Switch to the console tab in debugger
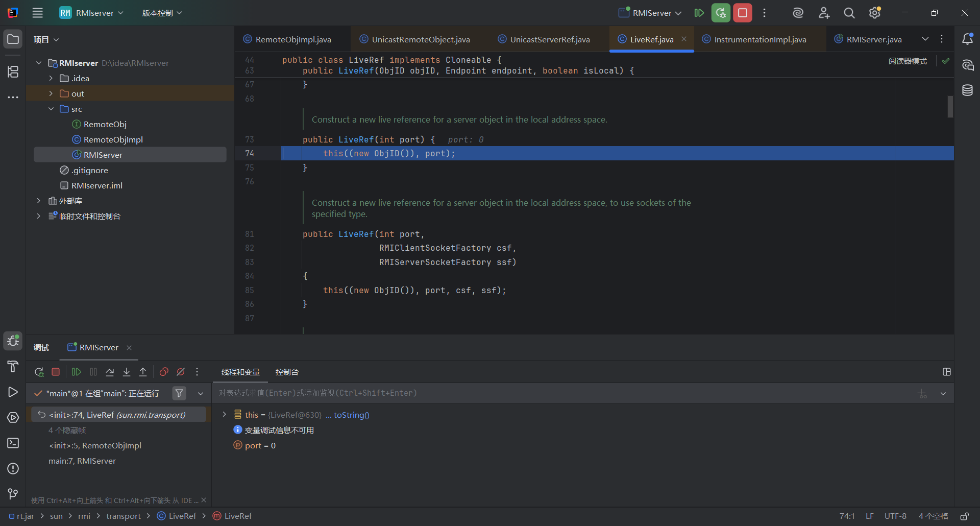 pos(287,372)
